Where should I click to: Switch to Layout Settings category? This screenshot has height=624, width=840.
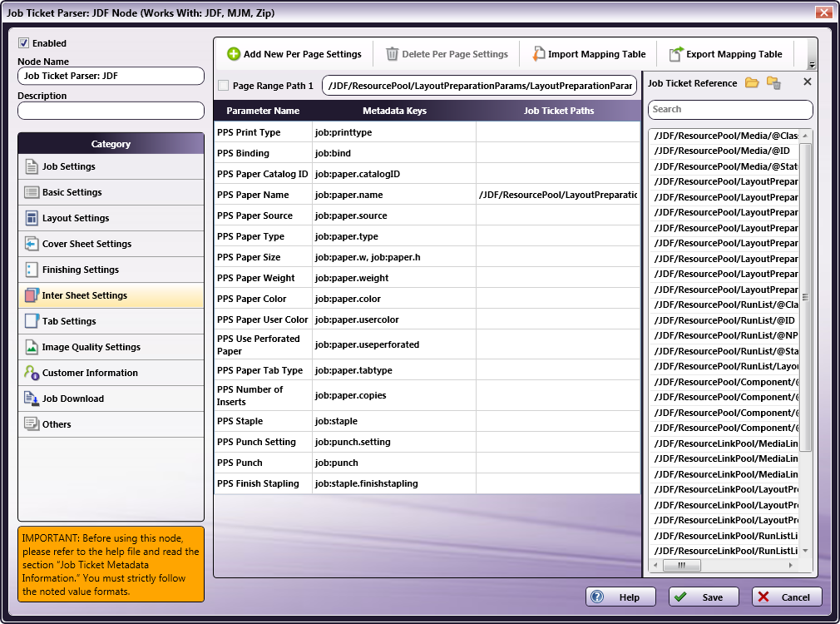point(111,218)
